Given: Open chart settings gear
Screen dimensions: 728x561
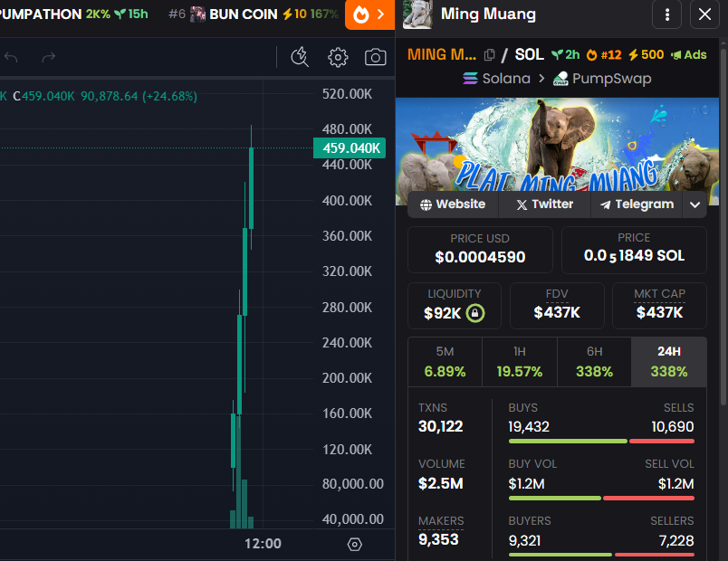Looking at the screenshot, I should pos(338,57).
